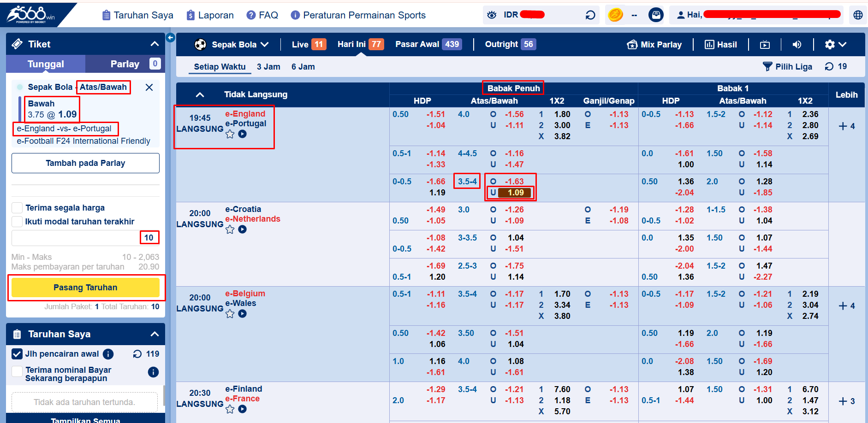Play live stream for e-Croatia match
The width and height of the screenshot is (868, 423).
[242, 229]
